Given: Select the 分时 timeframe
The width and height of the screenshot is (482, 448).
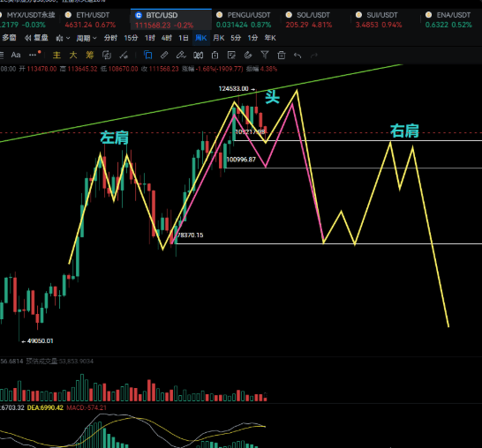Looking at the screenshot, I should pos(110,38).
